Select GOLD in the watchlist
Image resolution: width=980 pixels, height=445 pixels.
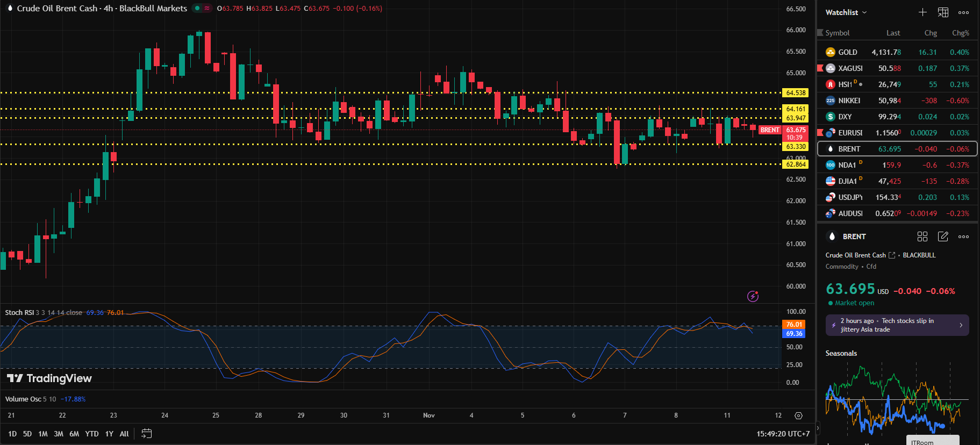[847, 52]
